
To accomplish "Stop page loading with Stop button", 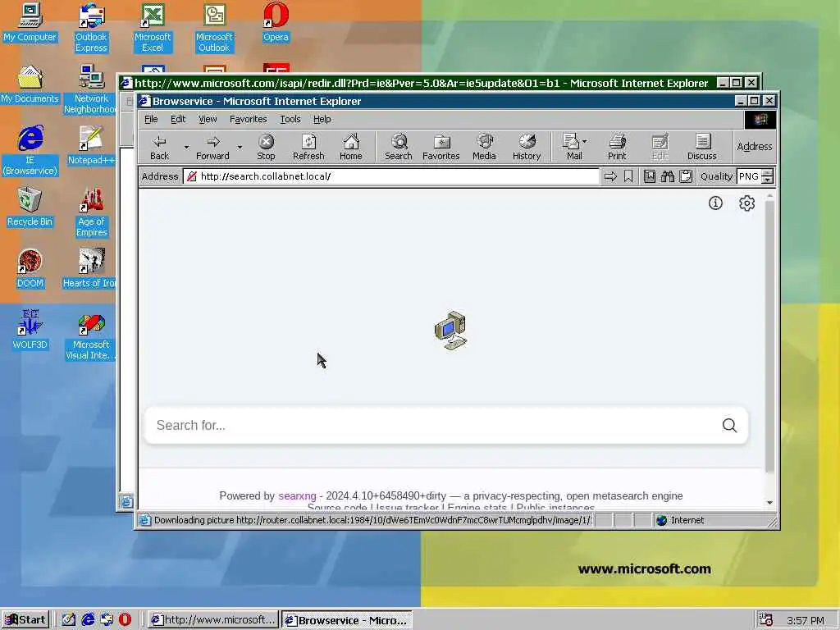I will (x=266, y=148).
